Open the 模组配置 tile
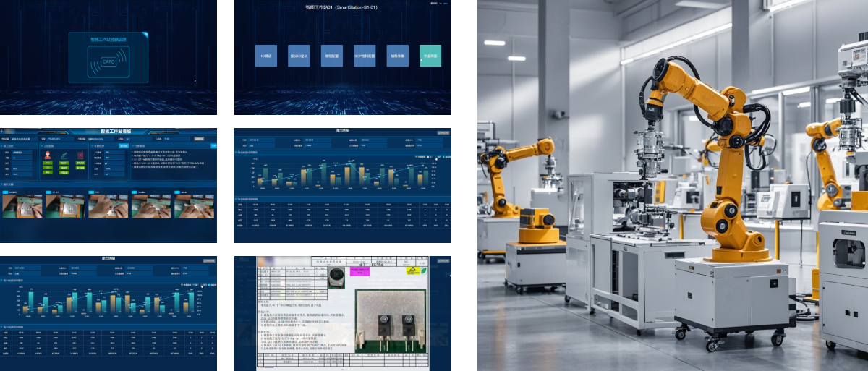The width and height of the screenshot is (868, 371). point(331,56)
